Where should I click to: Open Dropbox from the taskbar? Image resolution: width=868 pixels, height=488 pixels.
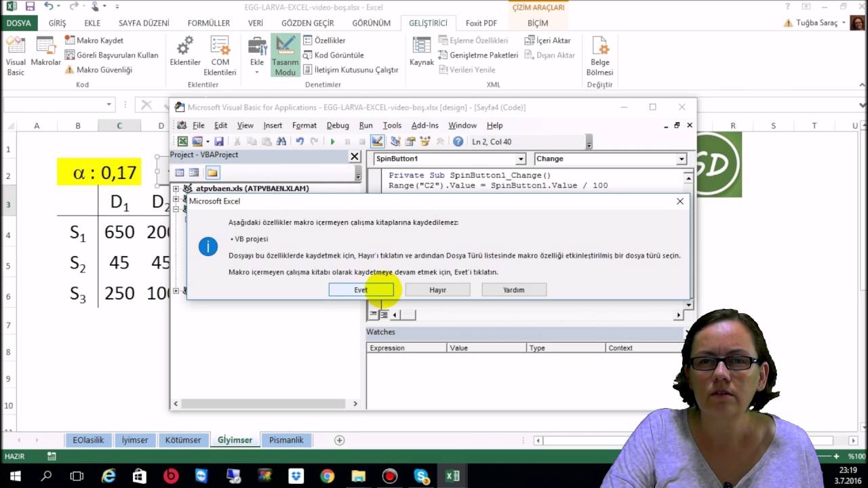[296, 476]
